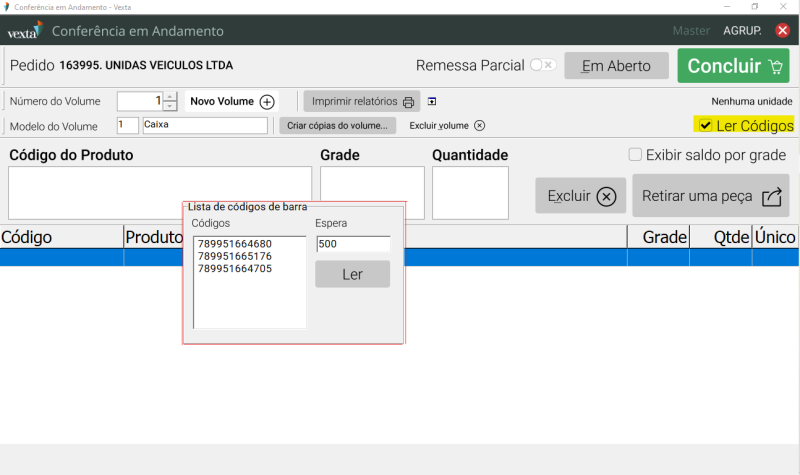Viewport: 800px width, 475px height.
Task: Click the Vexta logo in header
Action: [23, 31]
